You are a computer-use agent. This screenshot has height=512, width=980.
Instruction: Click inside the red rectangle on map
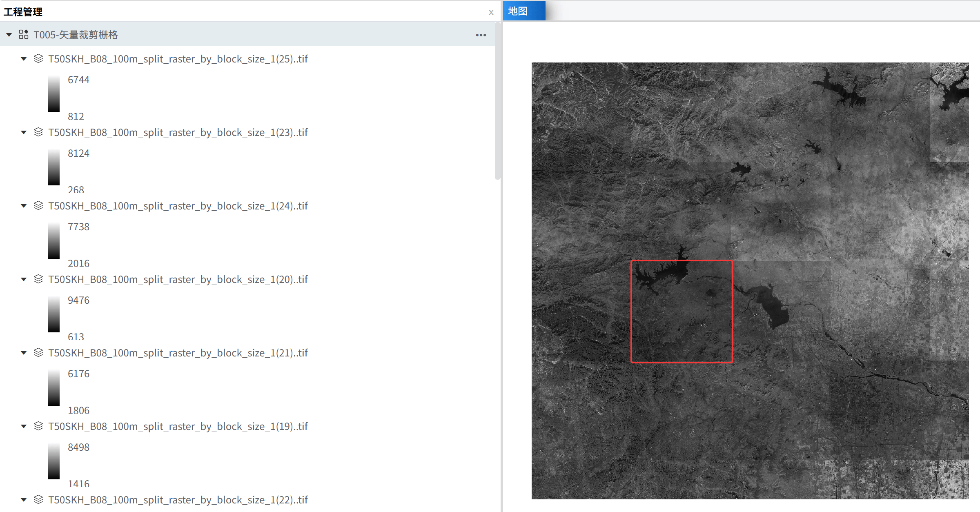[682, 311]
